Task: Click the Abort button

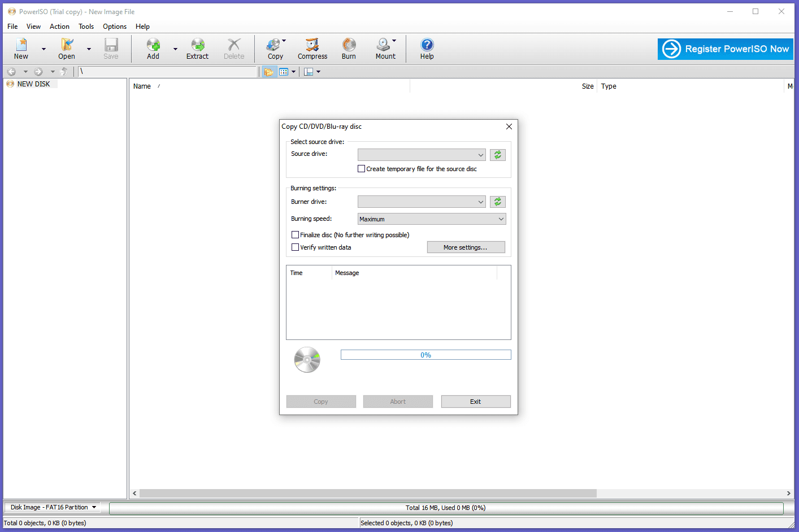Action: tap(398, 402)
